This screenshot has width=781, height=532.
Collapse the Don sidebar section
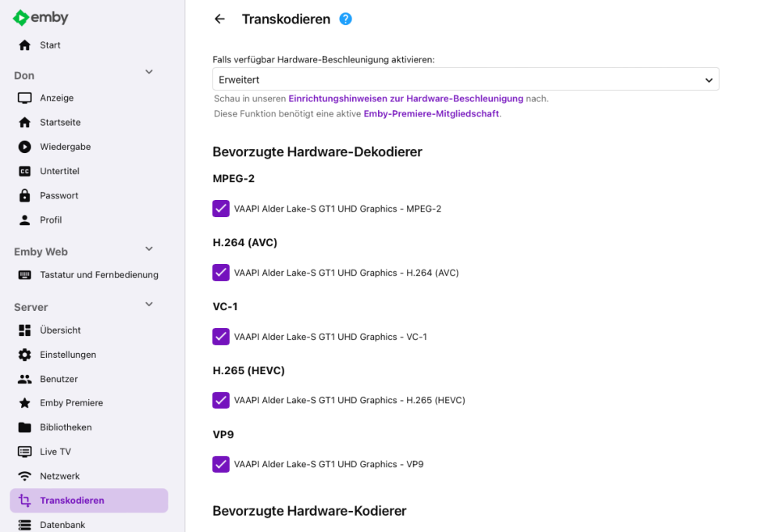point(149,72)
